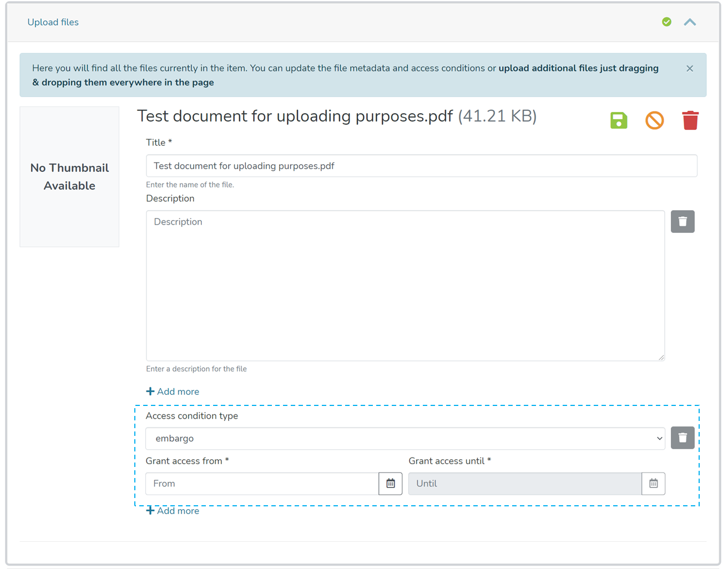Click inside the Description text area

(405, 286)
